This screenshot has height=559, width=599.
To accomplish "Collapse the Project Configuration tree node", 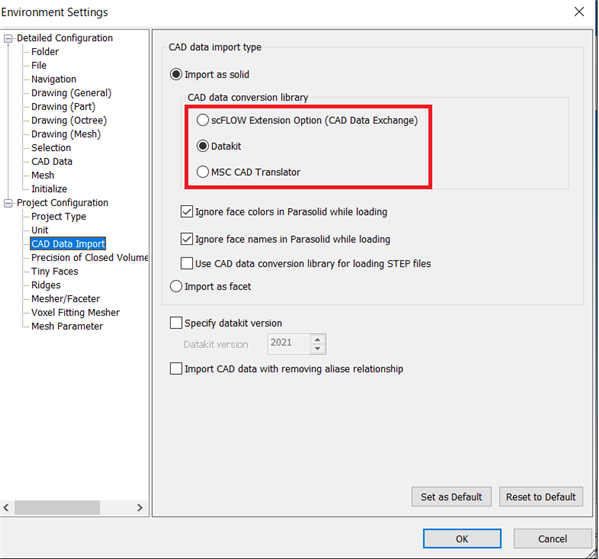I will click(x=8, y=203).
